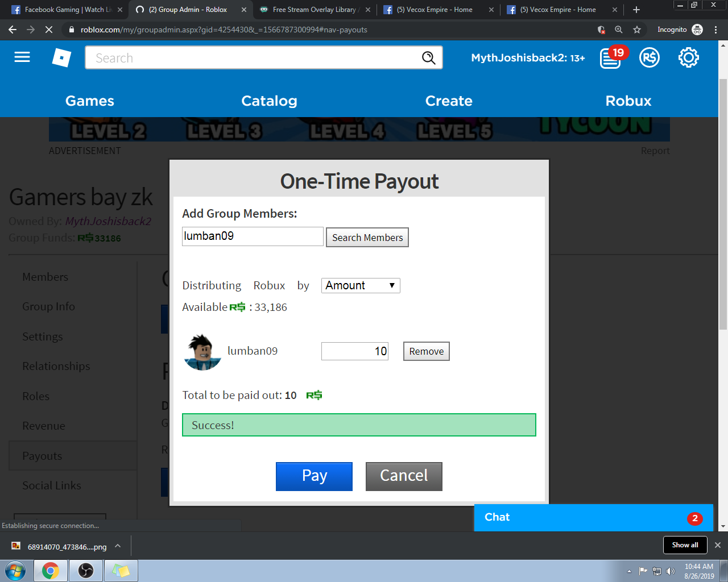Close the Facebook Gaming tab
Image resolution: width=728 pixels, height=582 pixels.
[120, 10]
